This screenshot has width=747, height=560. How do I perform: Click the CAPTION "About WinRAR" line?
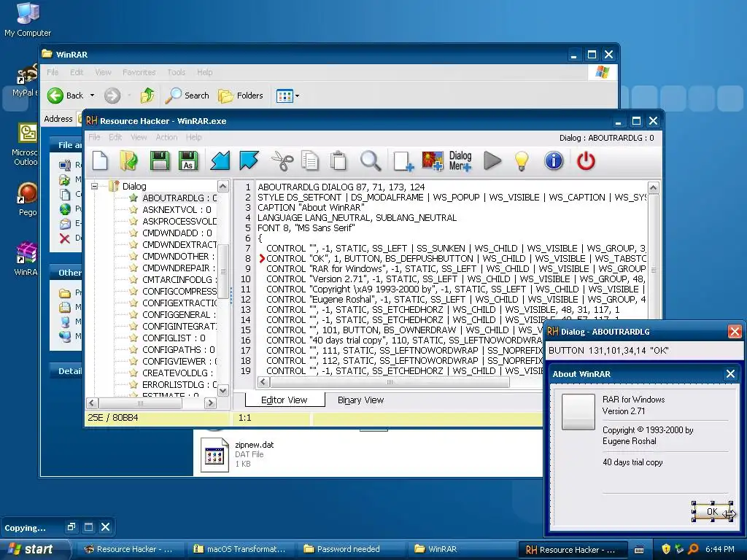(311, 208)
